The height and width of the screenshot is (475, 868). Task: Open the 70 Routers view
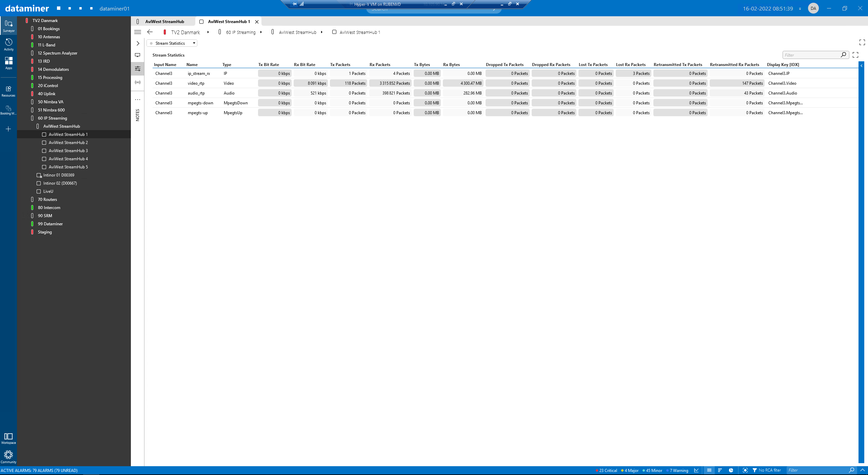(x=47, y=200)
